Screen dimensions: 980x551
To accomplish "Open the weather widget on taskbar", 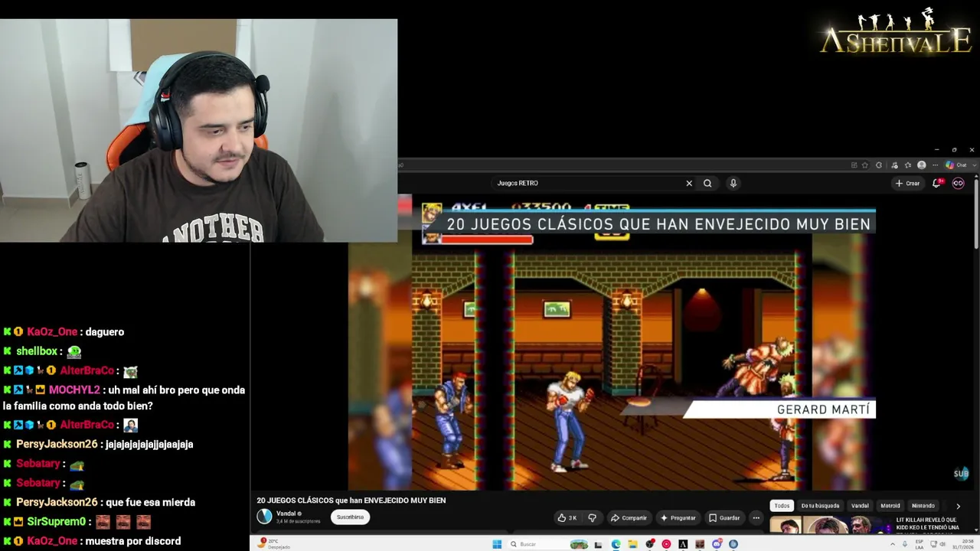I will coord(275,544).
